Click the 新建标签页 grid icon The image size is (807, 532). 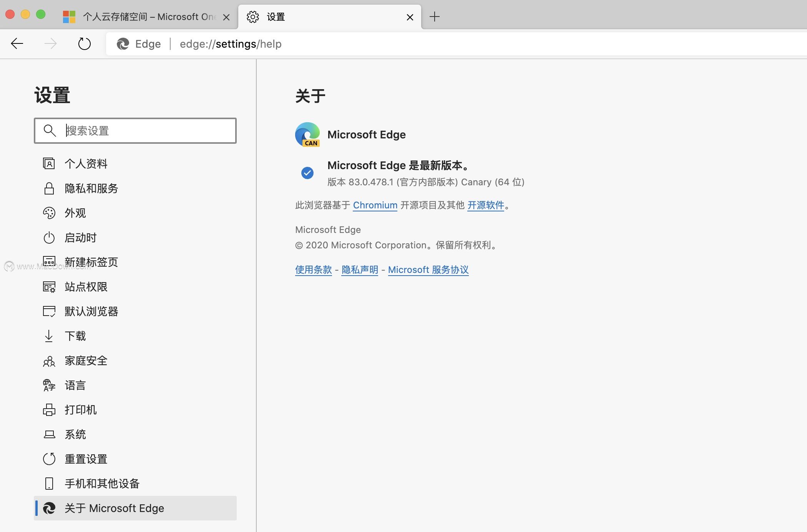[49, 262]
